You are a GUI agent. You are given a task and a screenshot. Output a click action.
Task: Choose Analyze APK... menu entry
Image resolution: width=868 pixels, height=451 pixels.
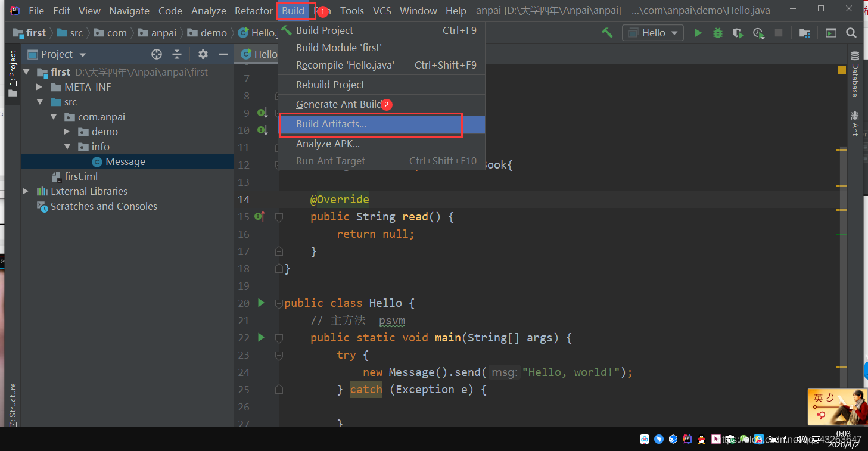pos(381,144)
